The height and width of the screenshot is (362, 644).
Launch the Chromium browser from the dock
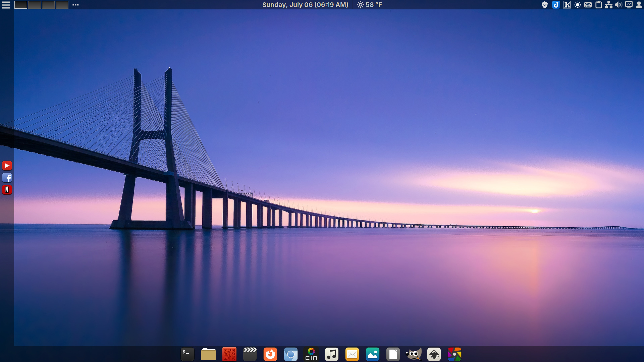tap(291, 354)
